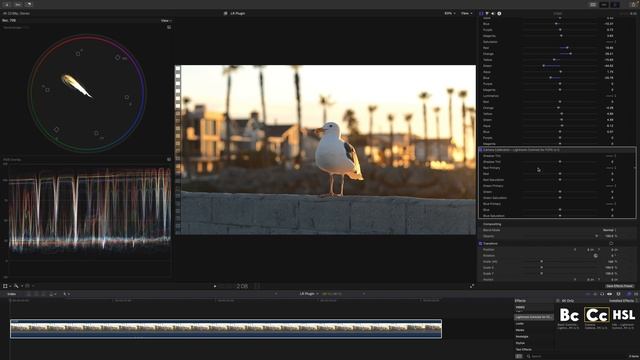Click the Save Effects Preset button

(x=619, y=286)
